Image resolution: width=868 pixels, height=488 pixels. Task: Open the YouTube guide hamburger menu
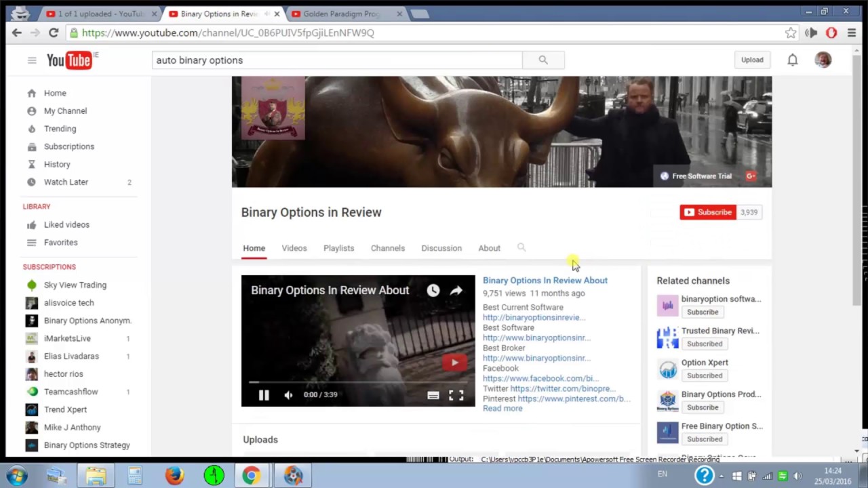click(32, 60)
